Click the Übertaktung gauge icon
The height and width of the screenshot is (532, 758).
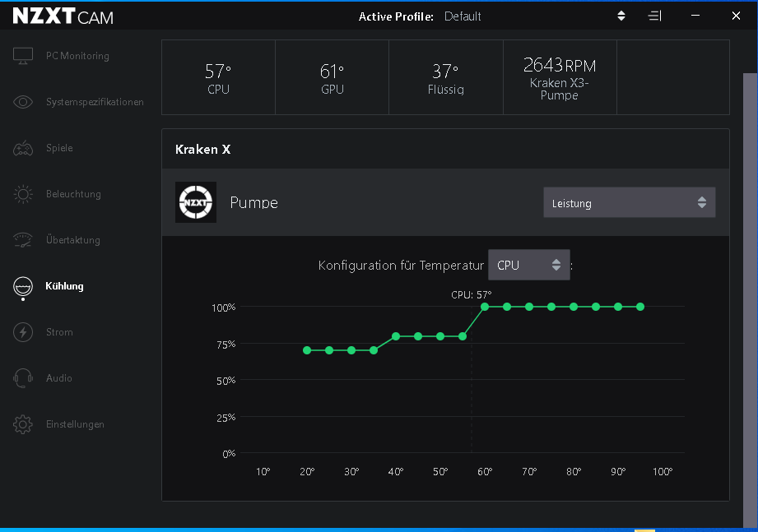pos(23,240)
